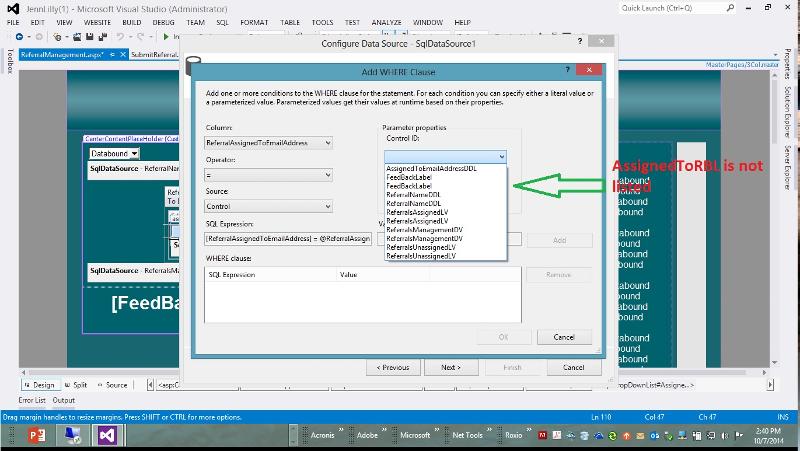Viewport: 800px width, 451px height.
Task: Expand the Adobe taskbar toolbar chevron
Action: point(385,431)
